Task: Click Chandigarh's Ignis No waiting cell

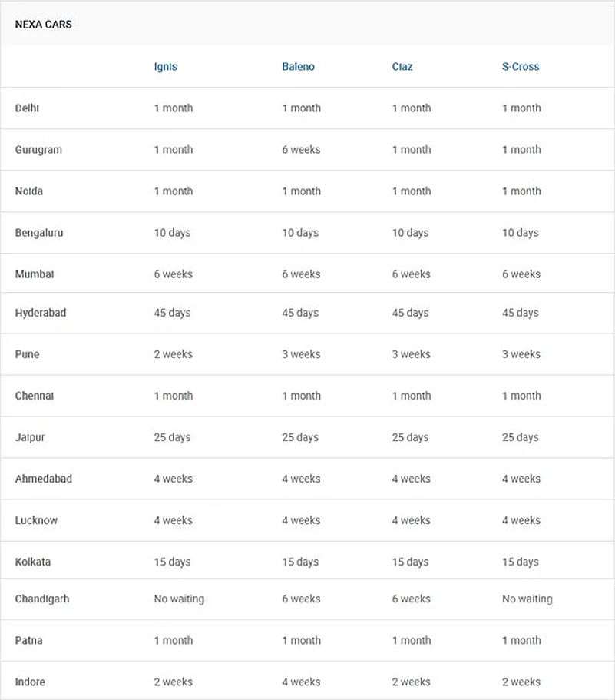Action: 179,599
